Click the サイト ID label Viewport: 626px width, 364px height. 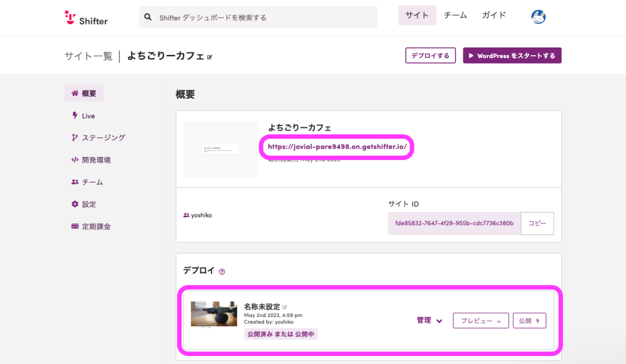(x=403, y=204)
